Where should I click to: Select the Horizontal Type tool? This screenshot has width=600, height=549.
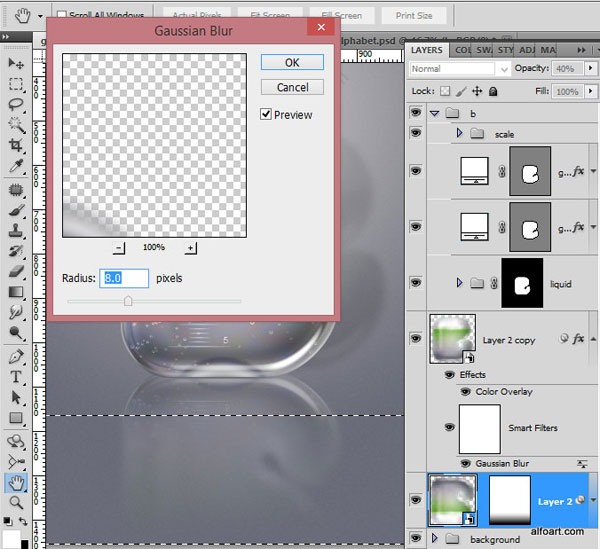(x=16, y=377)
